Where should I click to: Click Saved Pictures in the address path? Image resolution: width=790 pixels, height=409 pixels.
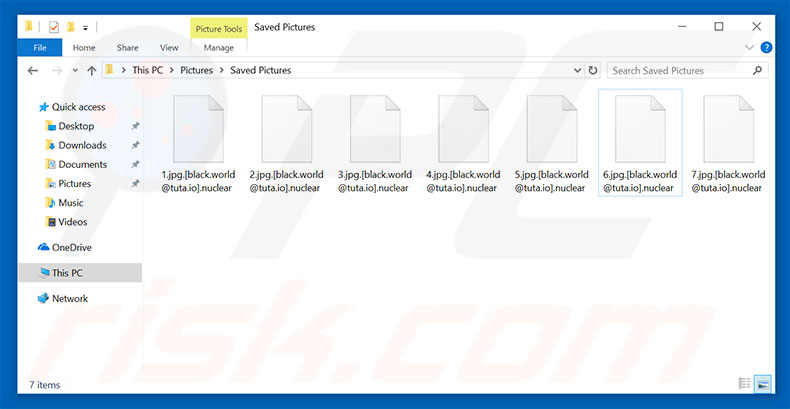coord(260,71)
